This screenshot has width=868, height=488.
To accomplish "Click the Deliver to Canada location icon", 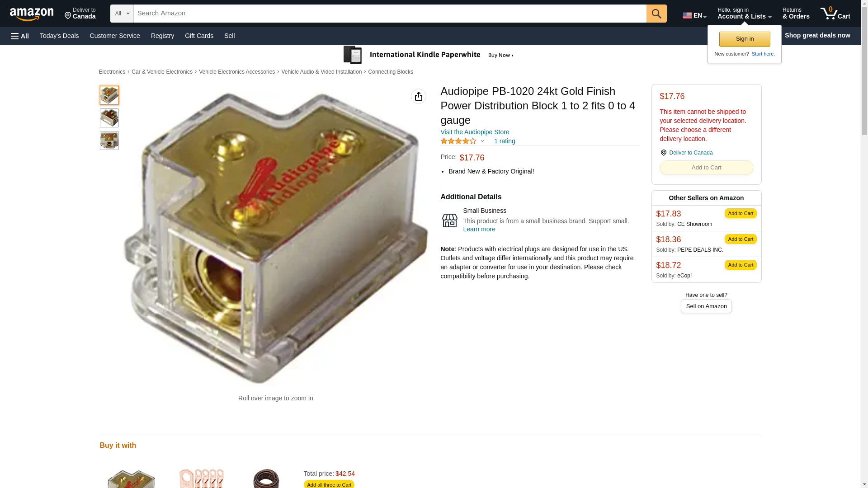I will pyautogui.click(x=663, y=153).
